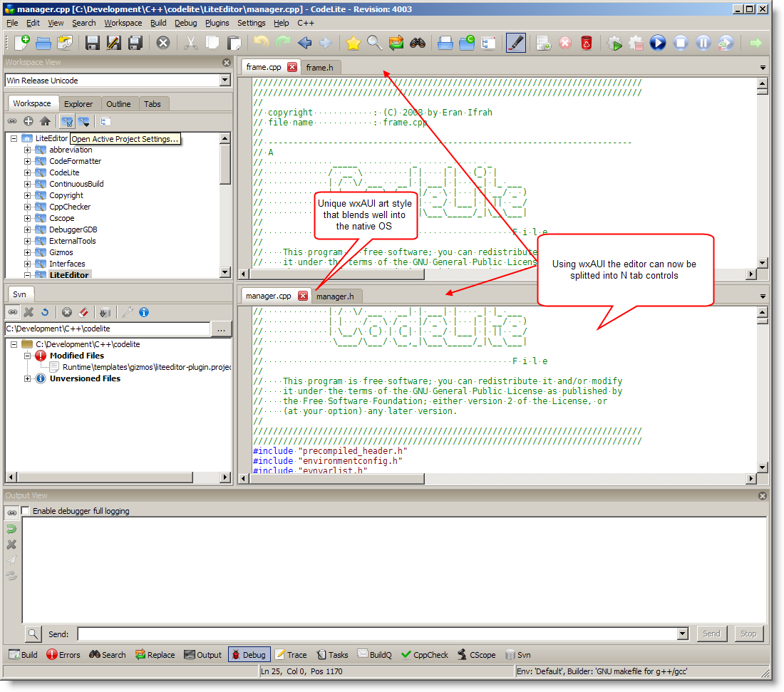
Task: Switch to the manager.h editor tab
Action: 335,296
